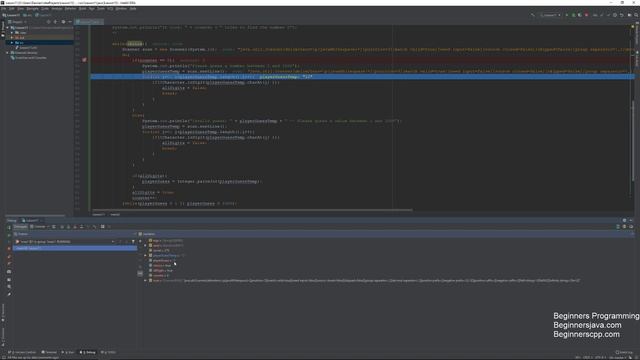640x360 pixels.
Task: Switch to the Debugger tab
Action: click(20, 227)
